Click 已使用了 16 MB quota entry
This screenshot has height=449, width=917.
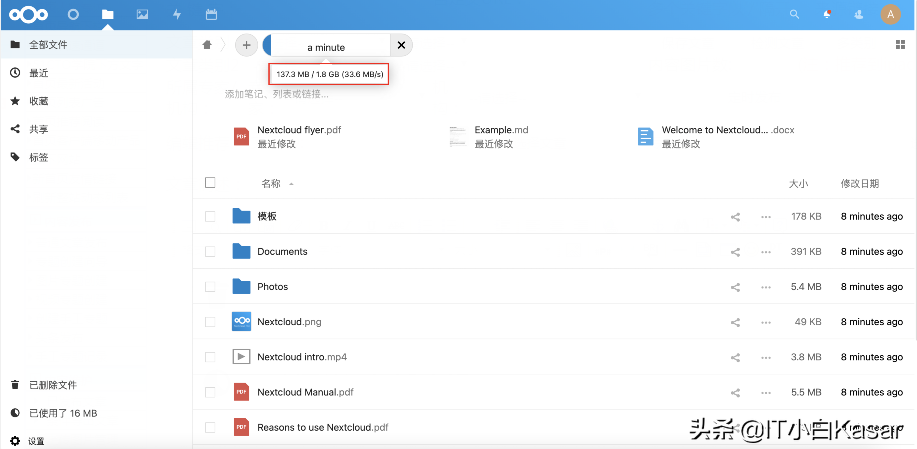click(96, 413)
